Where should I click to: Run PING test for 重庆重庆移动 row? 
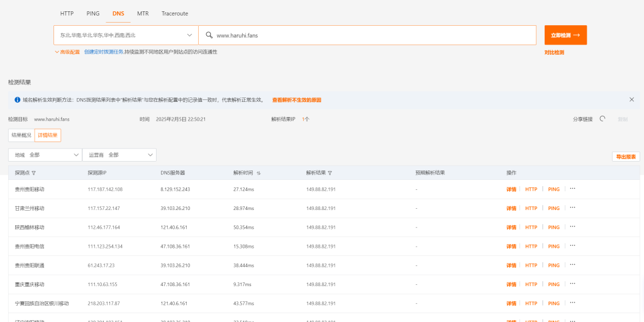553,284
